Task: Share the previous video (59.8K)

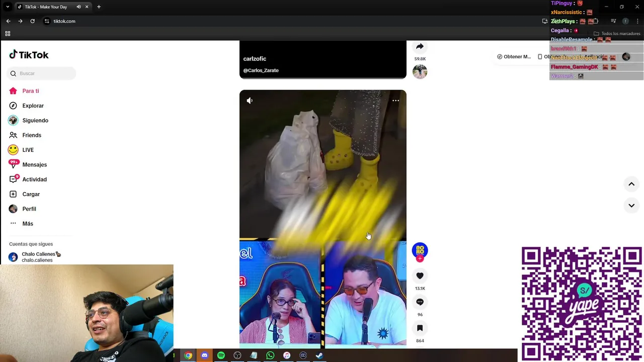Action: click(x=420, y=47)
